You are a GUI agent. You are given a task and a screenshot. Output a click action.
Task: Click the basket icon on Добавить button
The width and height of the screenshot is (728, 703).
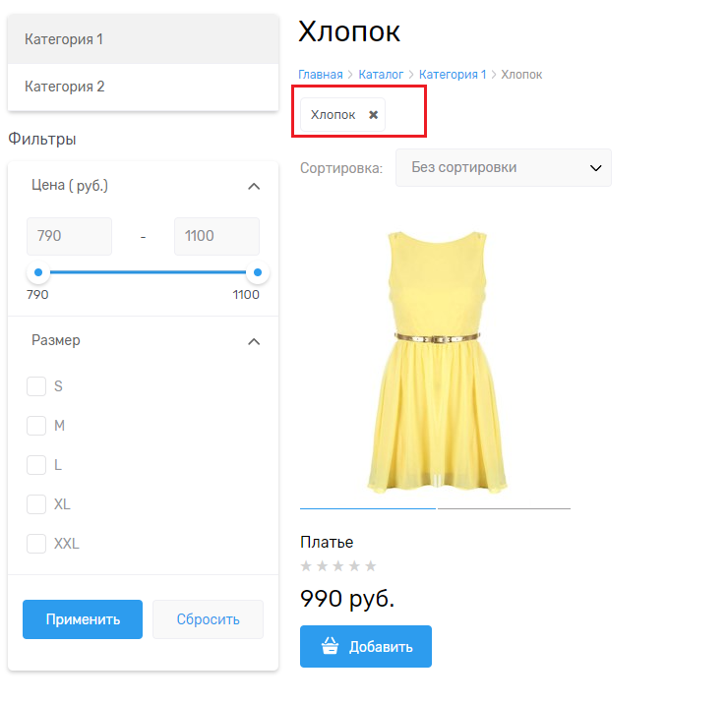pos(331,647)
